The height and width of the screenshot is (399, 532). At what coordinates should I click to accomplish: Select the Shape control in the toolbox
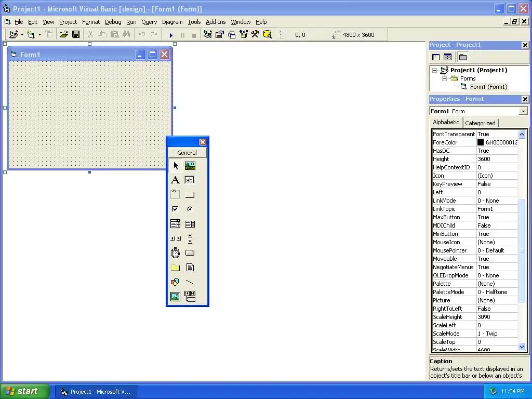click(176, 282)
